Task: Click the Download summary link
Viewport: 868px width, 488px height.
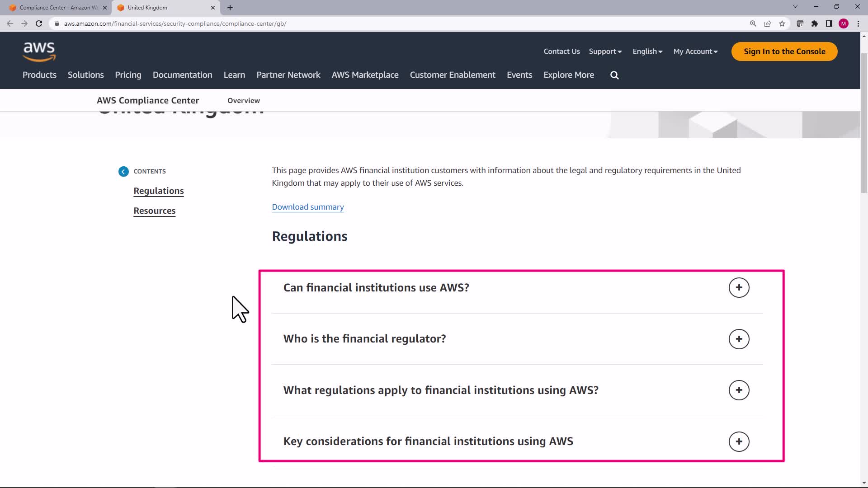Action: click(x=308, y=207)
